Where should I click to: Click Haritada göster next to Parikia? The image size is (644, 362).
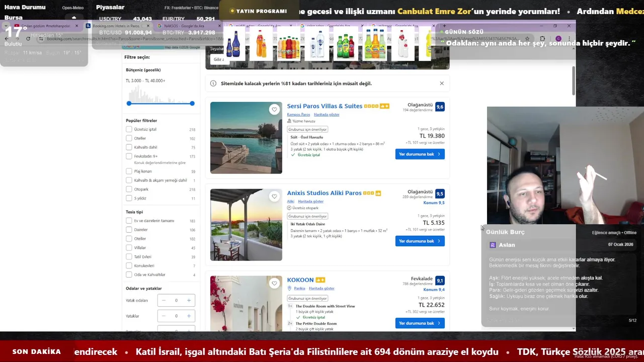click(321, 289)
